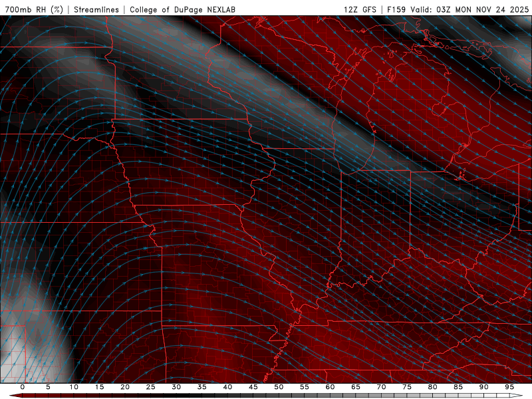Click the '70' tick label on color scale
Screen dimensions: 532x399
pyautogui.click(x=381, y=387)
